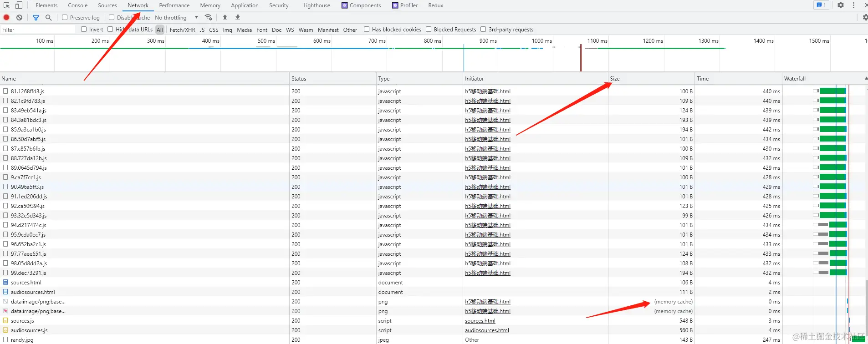Click file icon for 81.1268ffd3.js row
The height and width of the screenshot is (344, 868).
[5, 91]
